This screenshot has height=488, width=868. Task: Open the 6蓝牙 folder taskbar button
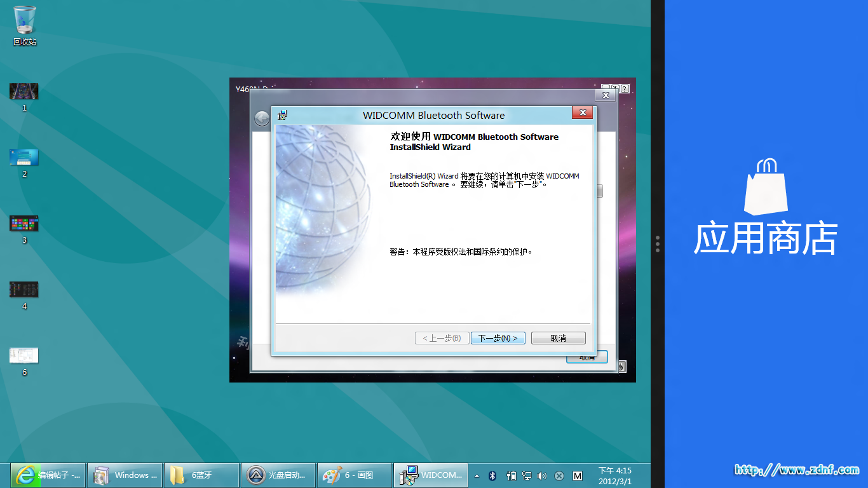click(201, 475)
